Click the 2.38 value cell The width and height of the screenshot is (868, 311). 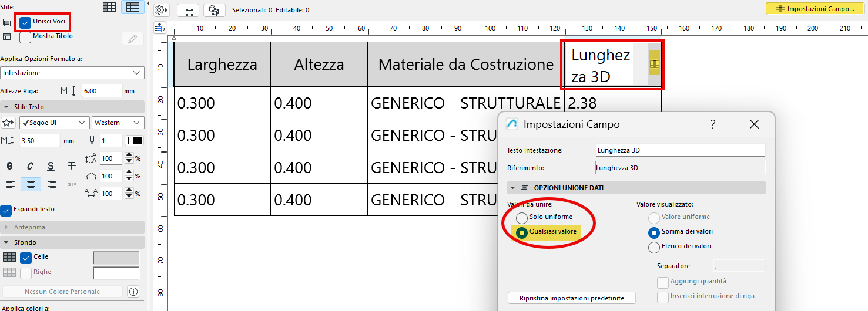[612, 103]
